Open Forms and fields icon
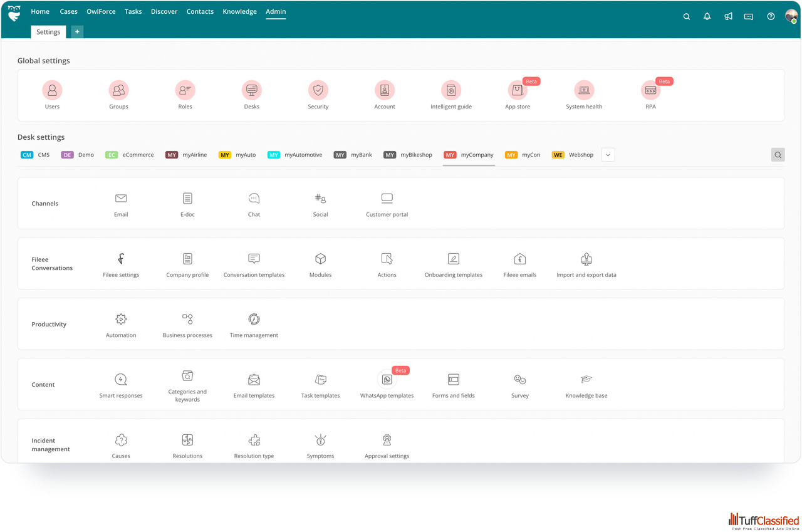802x532 pixels. click(454, 380)
